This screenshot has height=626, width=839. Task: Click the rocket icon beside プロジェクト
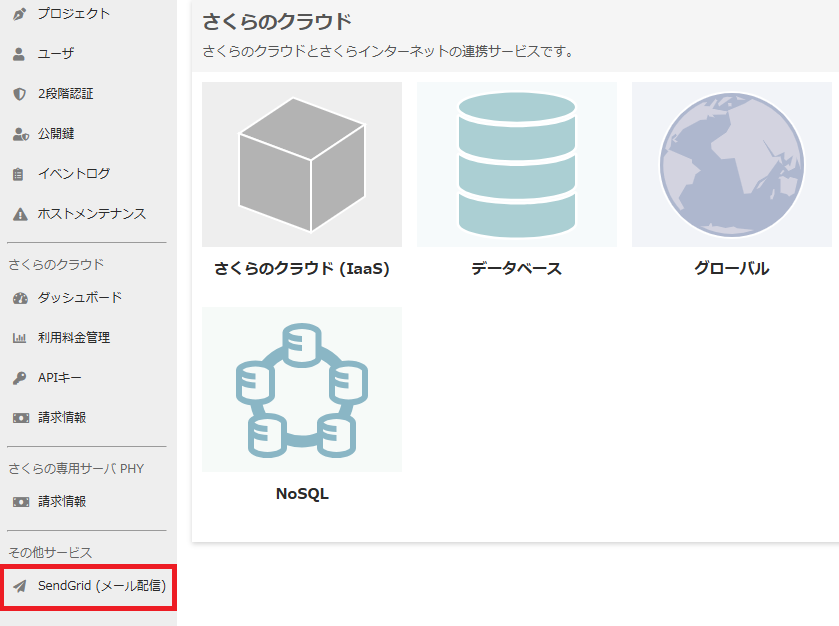pos(19,14)
